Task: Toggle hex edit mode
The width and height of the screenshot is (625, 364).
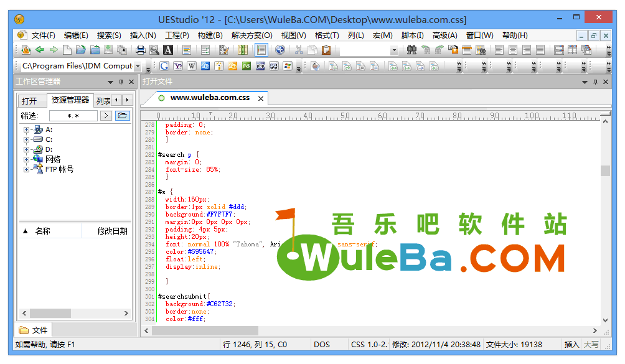Action: pyautogui.click(x=224, y=50)
